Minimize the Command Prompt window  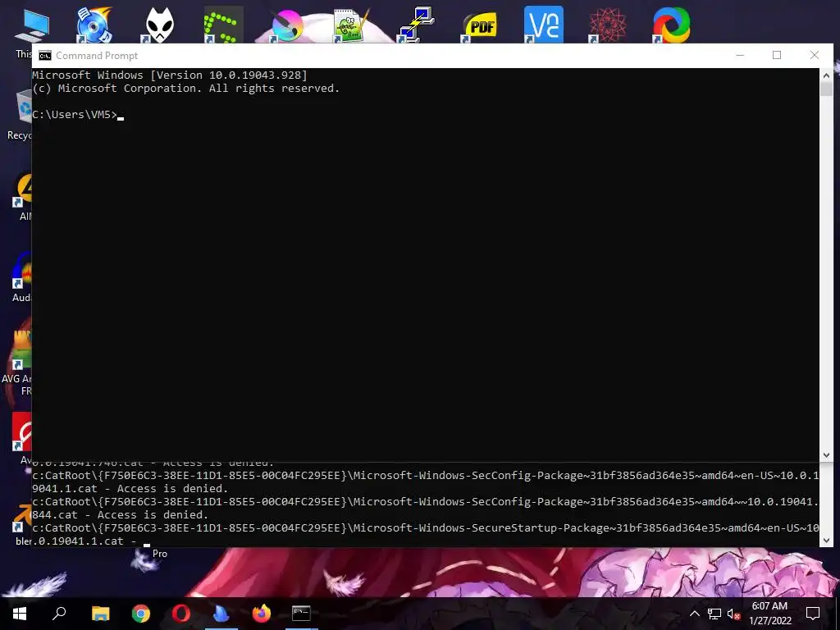coord(740,55)
